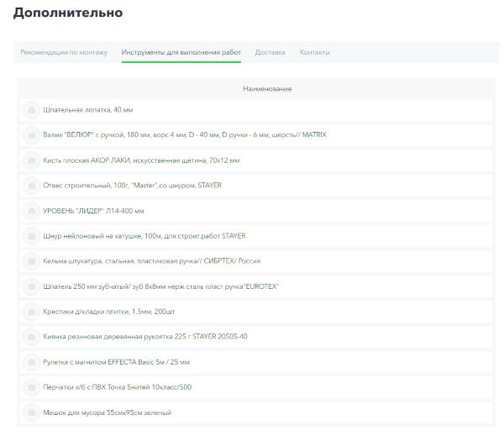The width and height of the screenshot is (504, 441).
Task: Open УРОВЕНЬ "ЛИДЕР" Л14-400 мм item
Action: tap(93, 211)
